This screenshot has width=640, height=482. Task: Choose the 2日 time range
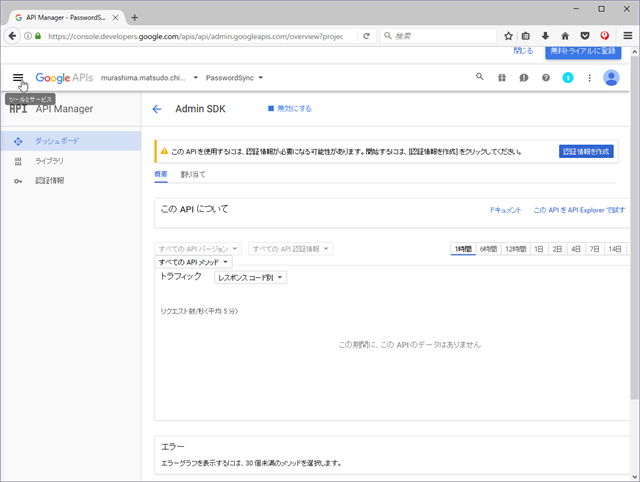(557, 249)
